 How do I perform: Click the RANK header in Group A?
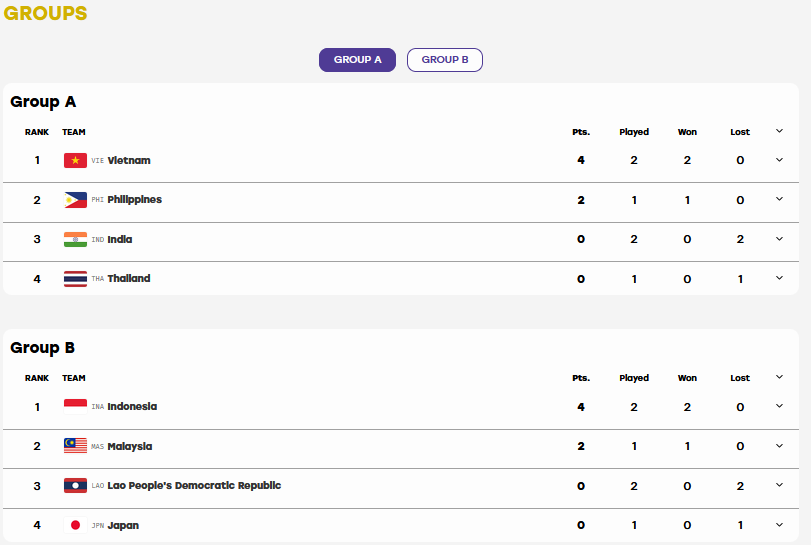click(37, 132)
